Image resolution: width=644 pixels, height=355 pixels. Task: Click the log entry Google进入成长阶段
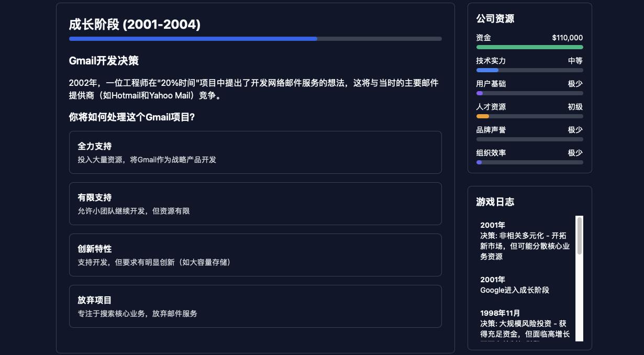tap(515, 290)
